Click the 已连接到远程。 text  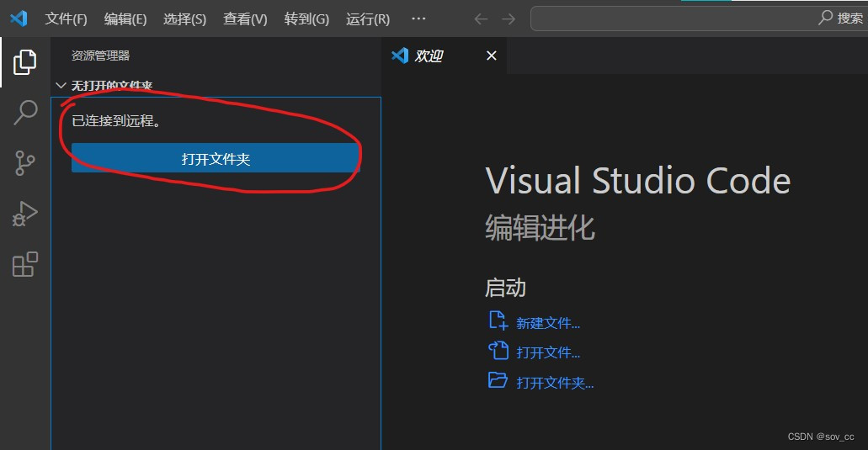click(x=116, y=120)
